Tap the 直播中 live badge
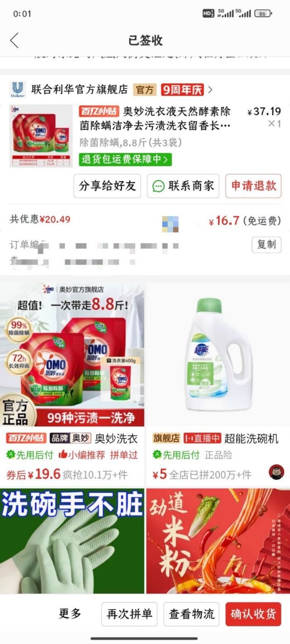Viewport: 290px width, 644px height. click(x=202, y=438)
